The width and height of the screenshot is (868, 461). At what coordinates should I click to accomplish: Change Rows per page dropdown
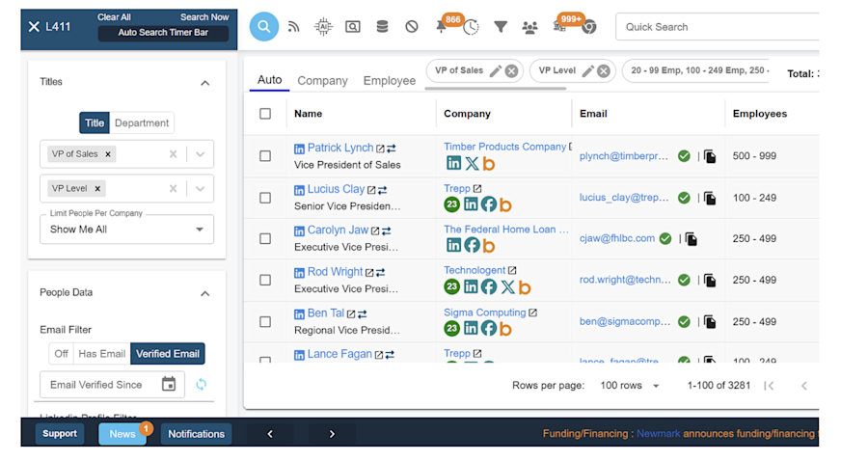coord(630,386)
